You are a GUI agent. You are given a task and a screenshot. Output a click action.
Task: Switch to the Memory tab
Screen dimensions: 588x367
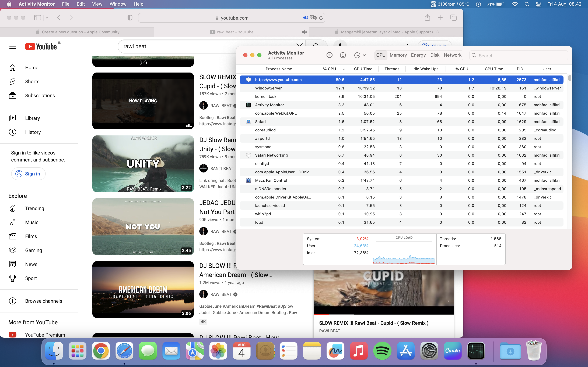(398, 55)
